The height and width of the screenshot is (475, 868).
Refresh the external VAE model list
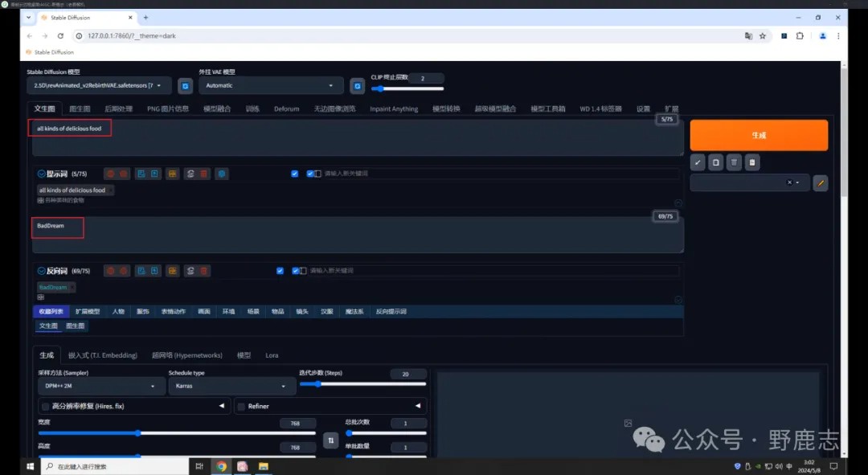pyautogui.click(x=357, y=86)
